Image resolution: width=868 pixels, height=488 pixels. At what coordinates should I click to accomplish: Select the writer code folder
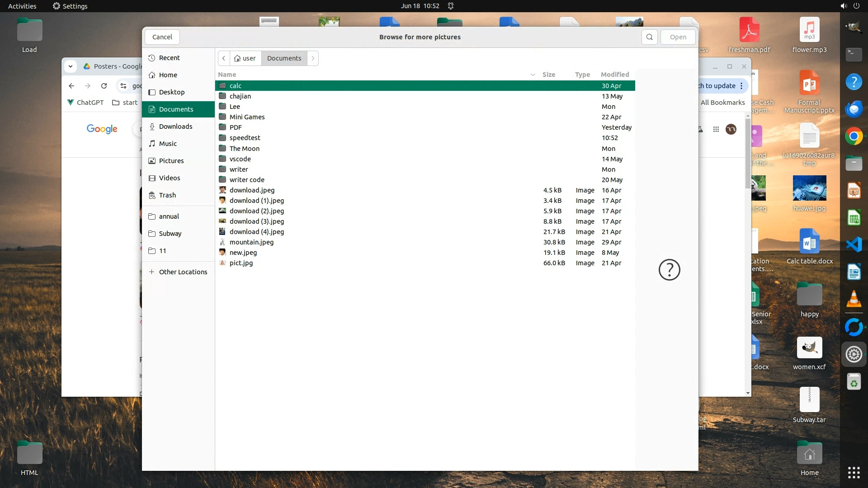pos(247,180)
